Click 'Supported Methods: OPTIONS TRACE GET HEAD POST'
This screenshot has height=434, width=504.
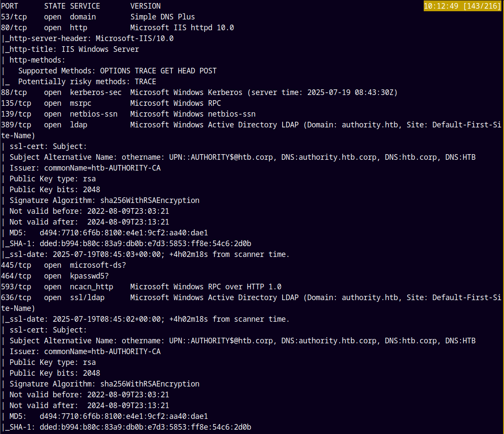[117, 71]
